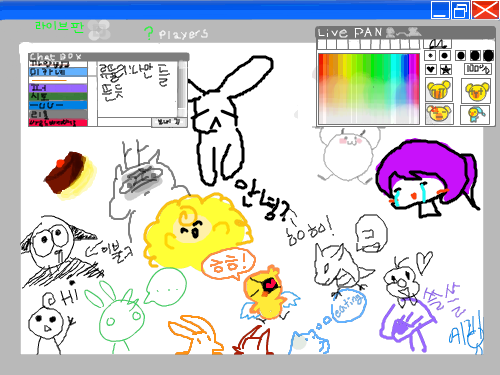The width and height of the screenshot is (500, 375).
Task: Select the red user in chat list
Action: click(58, 123)
